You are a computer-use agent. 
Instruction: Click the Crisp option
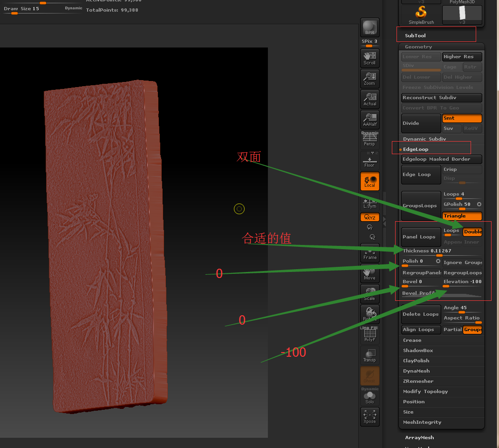[x=462, y=170]
